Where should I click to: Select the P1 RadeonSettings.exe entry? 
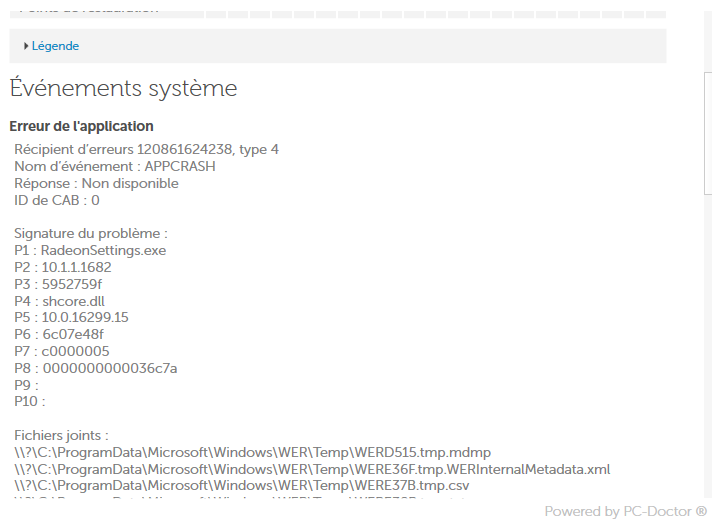click(90, 251)
